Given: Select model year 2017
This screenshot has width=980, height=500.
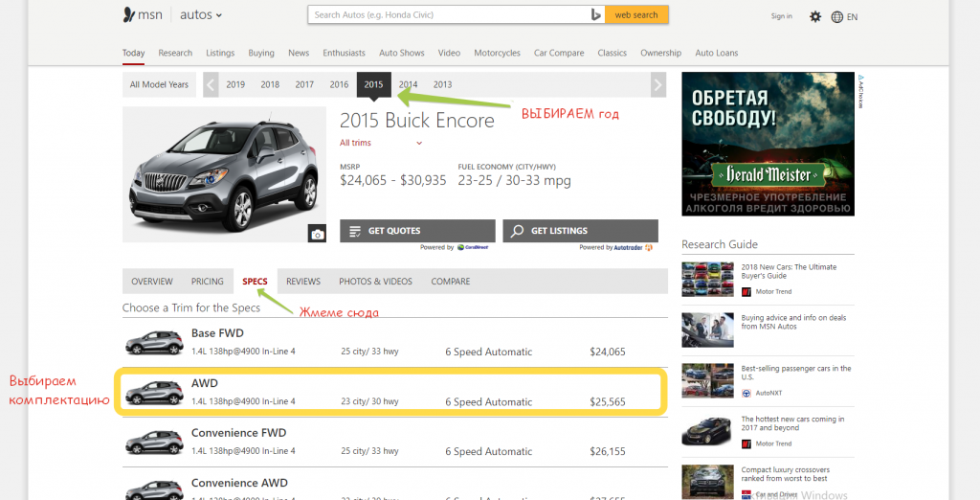Looking at the screenshot, I should [x=304, y=84].
